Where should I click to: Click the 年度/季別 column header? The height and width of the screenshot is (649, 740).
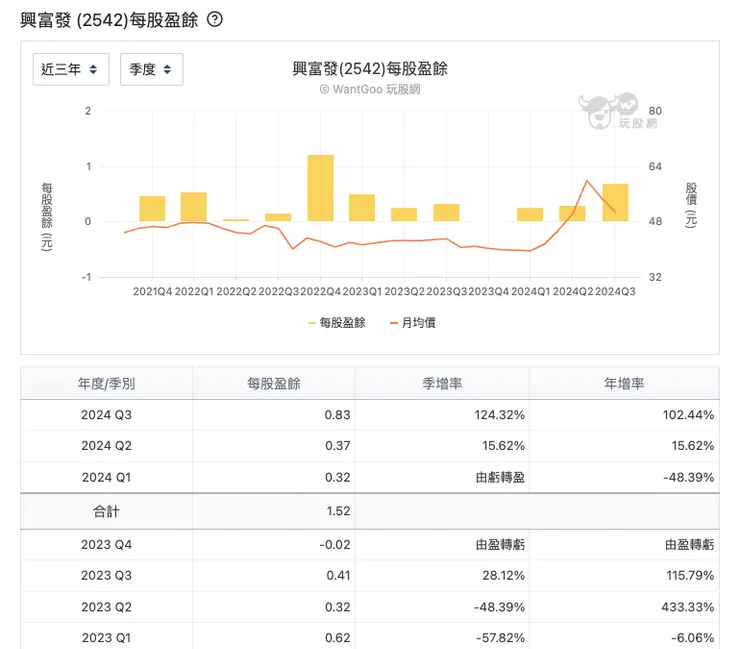106,383
